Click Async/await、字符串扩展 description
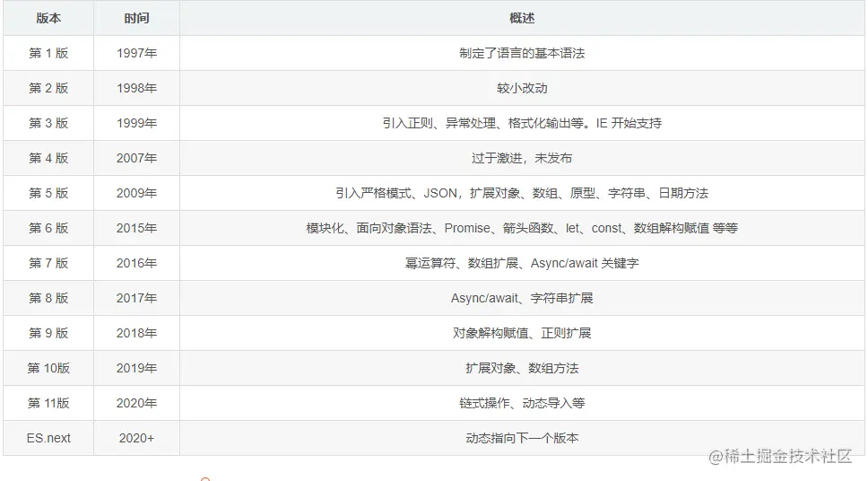 click(522, 298)
